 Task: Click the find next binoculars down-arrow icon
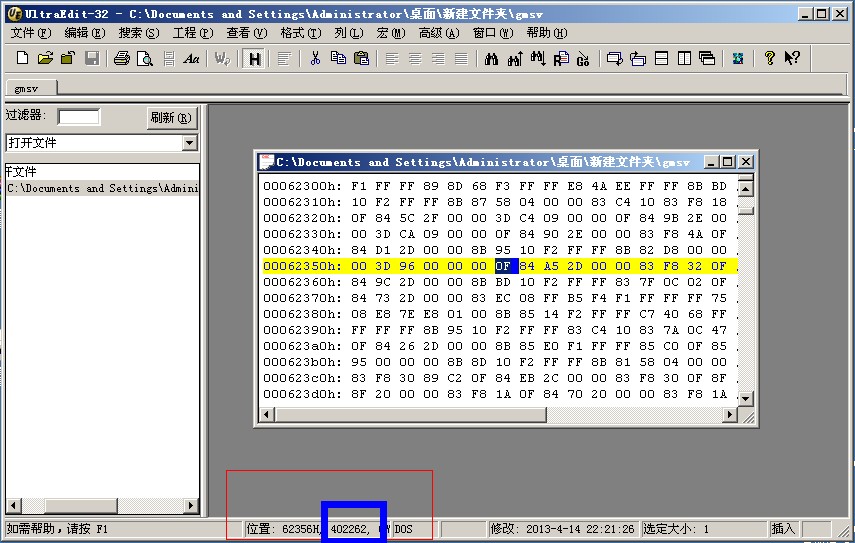pos(538,58)
